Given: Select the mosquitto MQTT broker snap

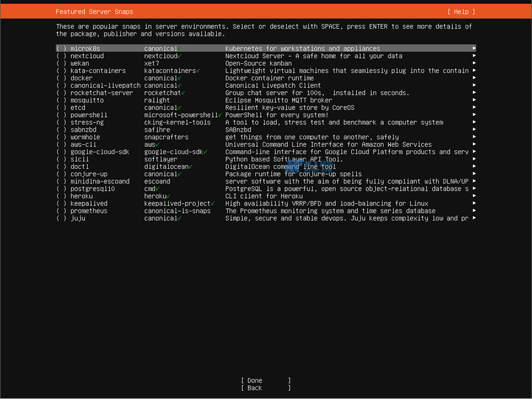Looking at the screenshot, I should pos(60,100).
